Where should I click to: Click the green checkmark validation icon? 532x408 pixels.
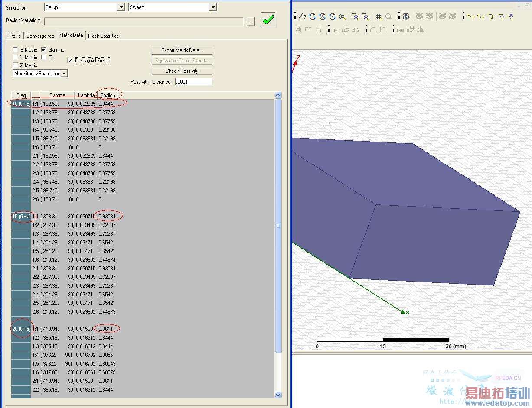pyautogui.click(x=268, y=20)
